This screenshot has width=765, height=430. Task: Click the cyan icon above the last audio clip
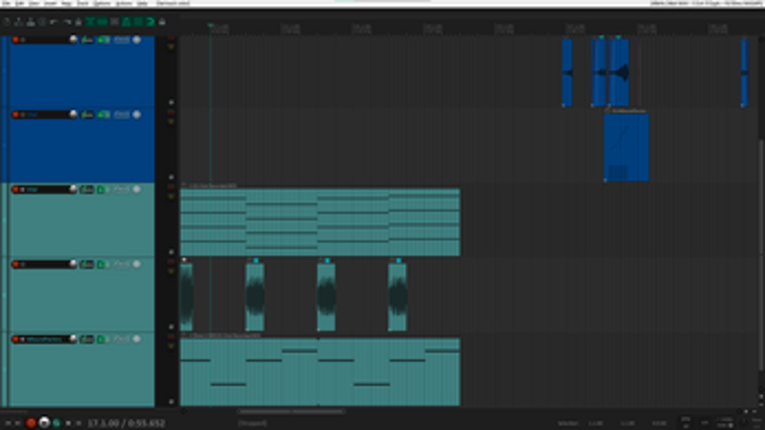(399, 261)
